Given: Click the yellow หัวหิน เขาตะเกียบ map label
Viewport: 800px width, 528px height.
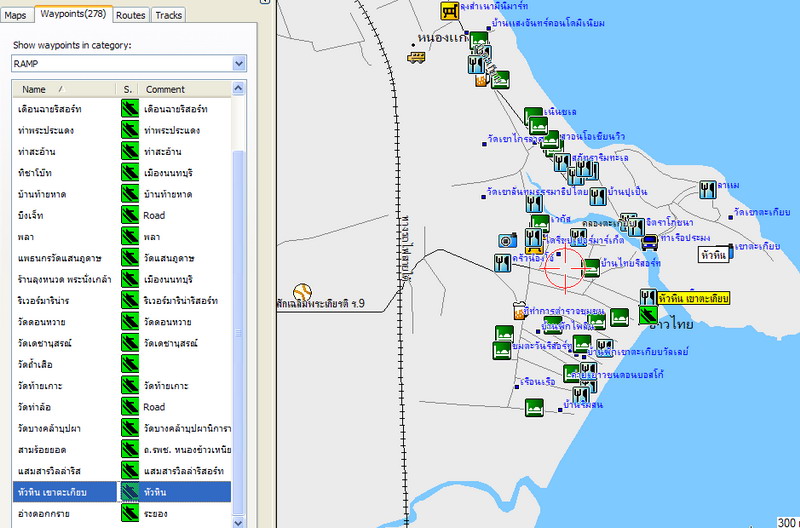Looking at the screenshot, I should pos(694,299).
